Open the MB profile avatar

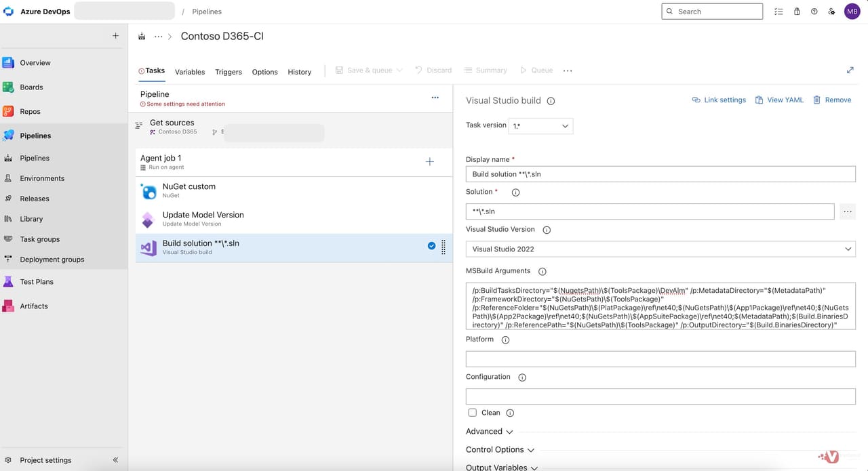(852, 12)
